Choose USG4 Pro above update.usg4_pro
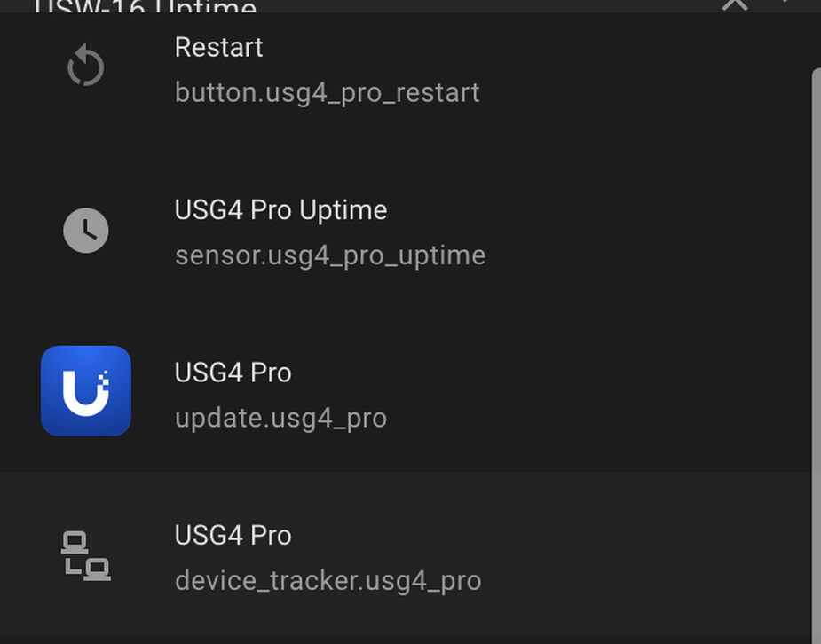The width and height of the screenshot is (821, 644). pos(233,373)
